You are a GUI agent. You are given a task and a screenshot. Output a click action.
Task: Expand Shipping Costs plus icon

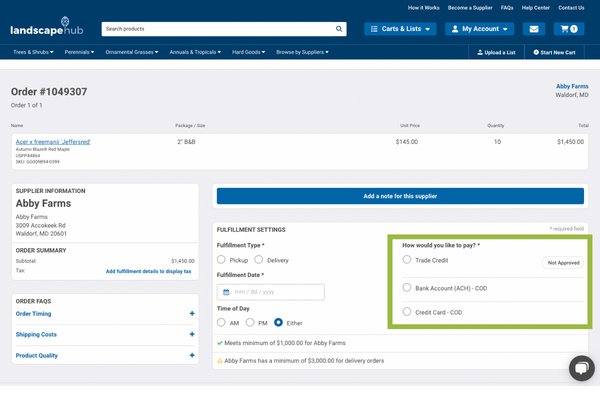192,334
